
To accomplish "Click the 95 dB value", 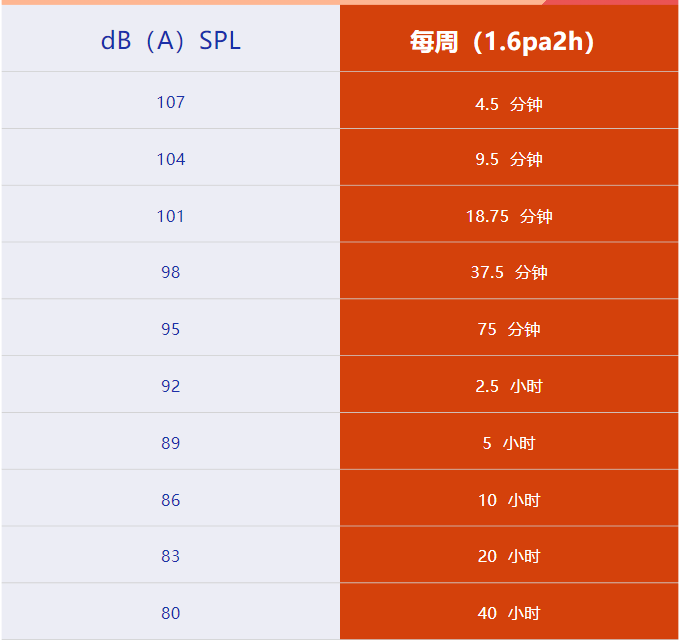I will [x=171, y=329].
